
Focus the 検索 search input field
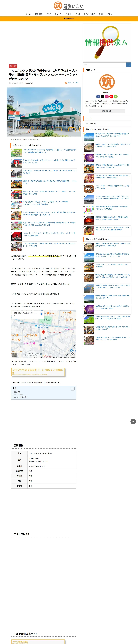(104, 65)
